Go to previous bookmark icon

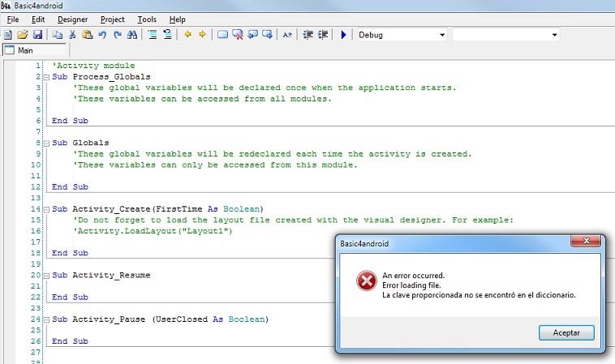coord(252,35)
